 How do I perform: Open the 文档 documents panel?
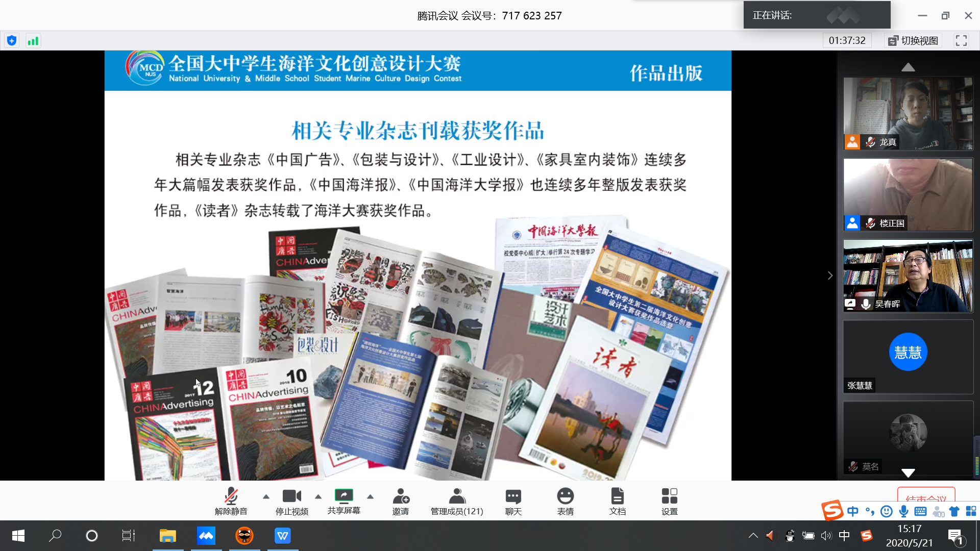(x=617, y=501)
